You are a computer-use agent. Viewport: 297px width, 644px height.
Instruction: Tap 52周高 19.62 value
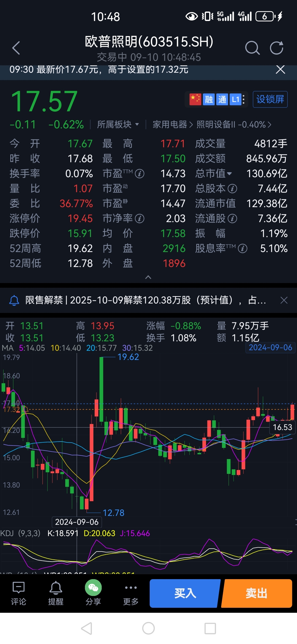click(80, 248)
